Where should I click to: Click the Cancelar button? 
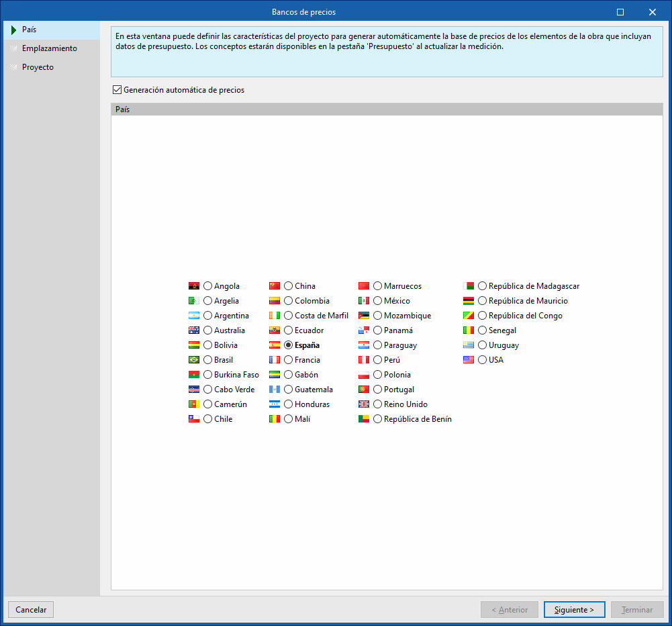(x=31, y=610)
